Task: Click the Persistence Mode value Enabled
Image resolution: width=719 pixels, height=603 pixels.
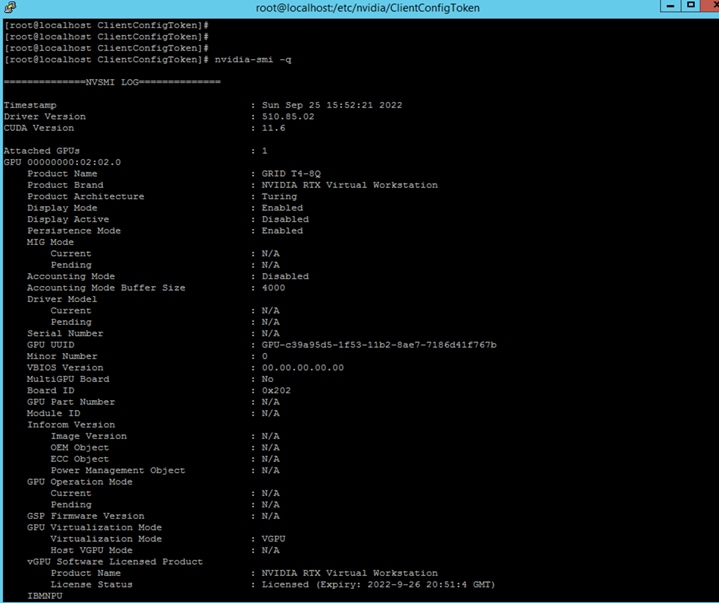Action: (282, 231)
